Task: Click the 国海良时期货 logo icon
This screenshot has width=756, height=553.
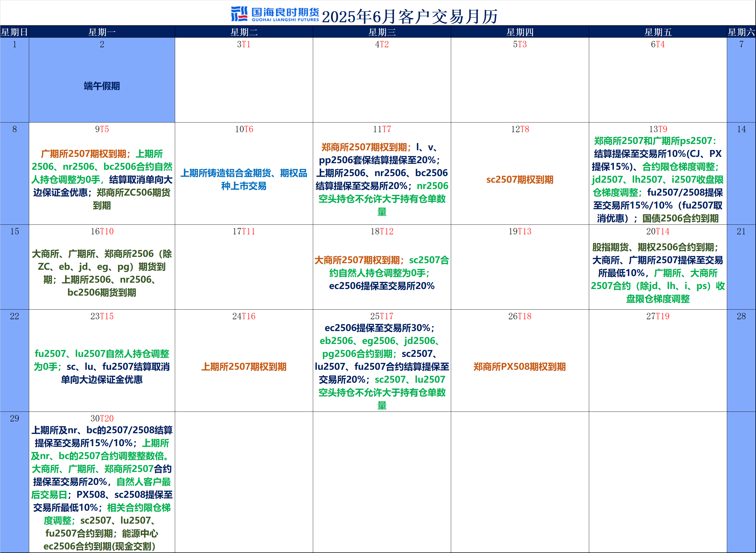Action: click(x=239, y=14)
